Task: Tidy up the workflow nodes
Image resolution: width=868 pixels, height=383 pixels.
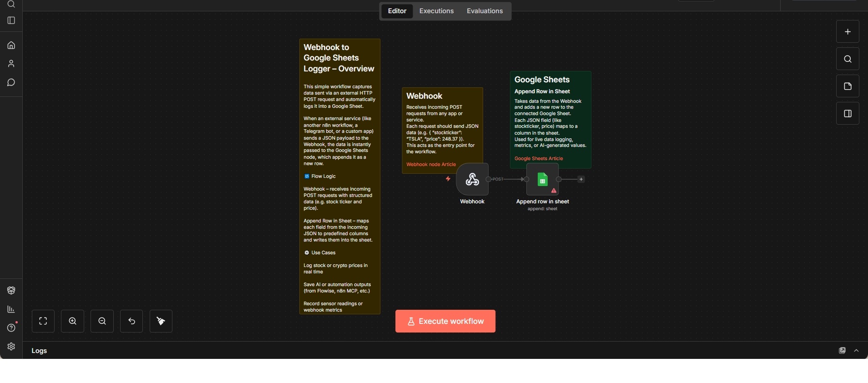Action: click(161, 321)
